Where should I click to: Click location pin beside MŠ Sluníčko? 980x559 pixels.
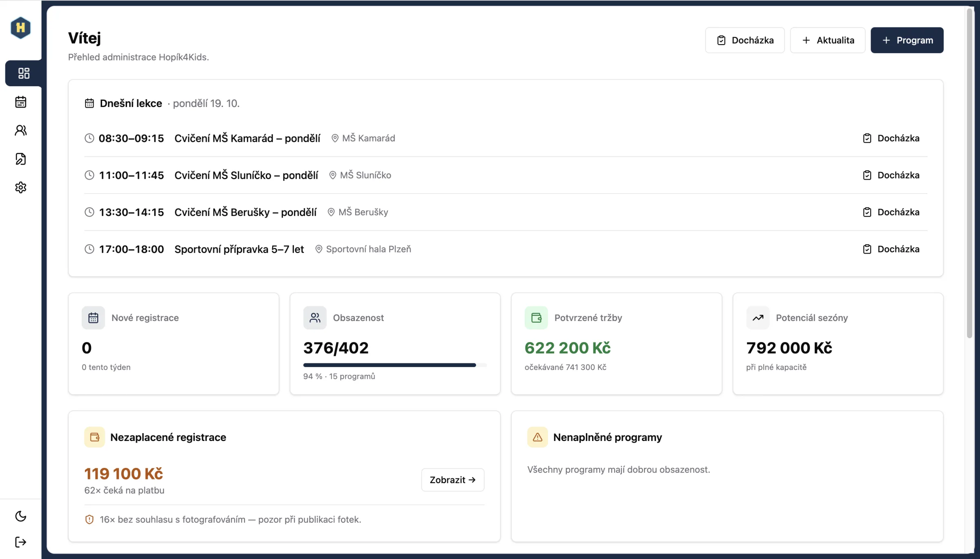point(333,175)
